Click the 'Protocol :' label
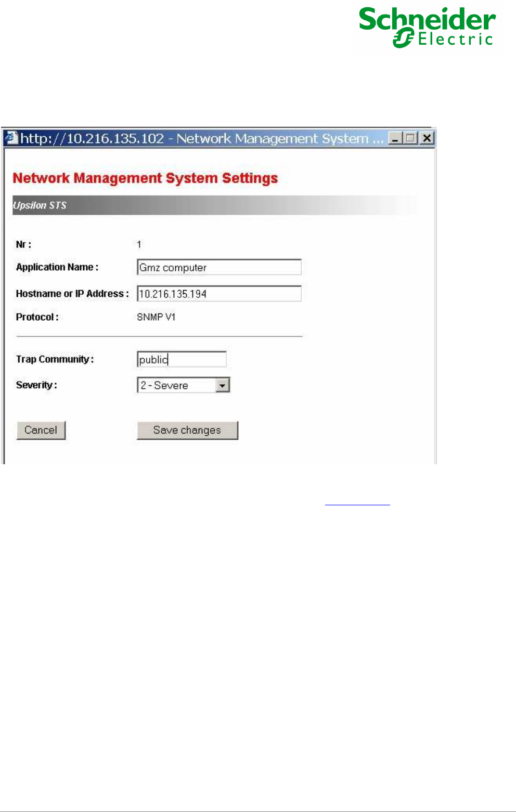516x812 pixels. click(37, 317)
